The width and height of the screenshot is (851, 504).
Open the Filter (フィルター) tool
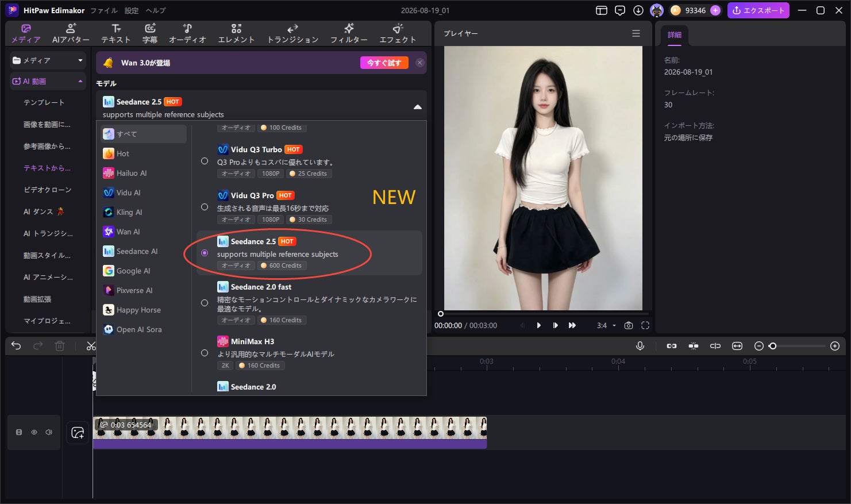point(349,33)
